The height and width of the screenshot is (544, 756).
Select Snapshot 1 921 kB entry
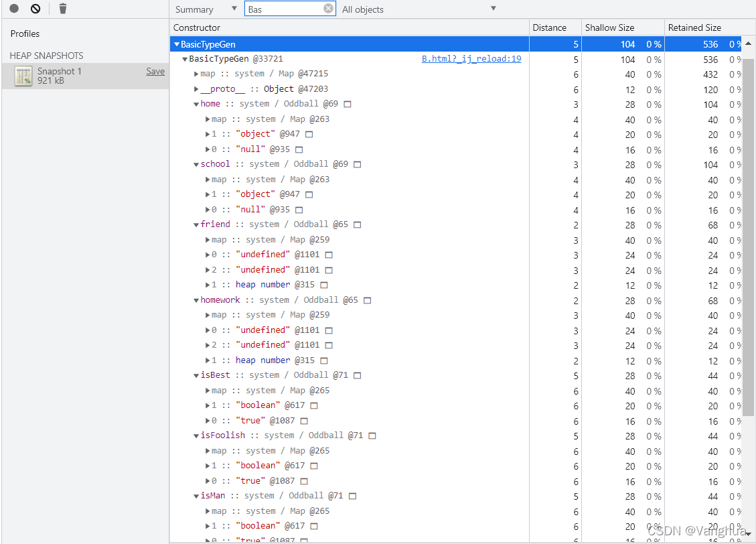pos(85,76)
